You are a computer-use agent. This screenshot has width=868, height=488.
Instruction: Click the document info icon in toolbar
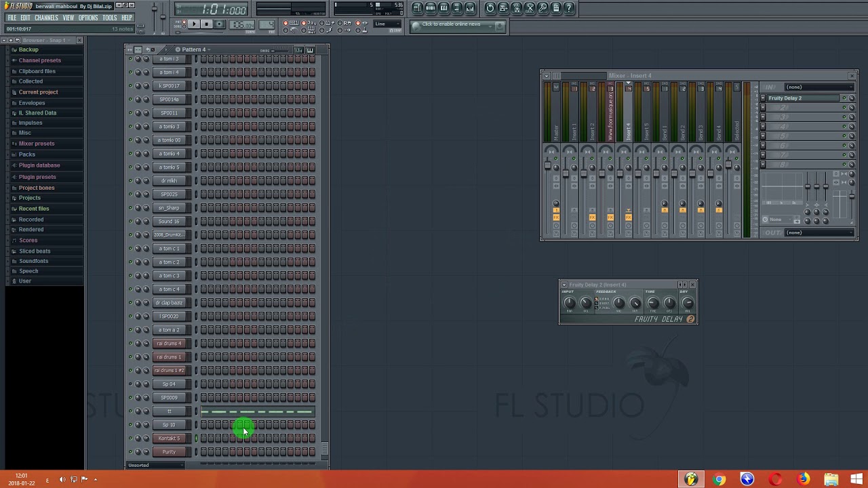pyautogui.click(x=555, y=8)
